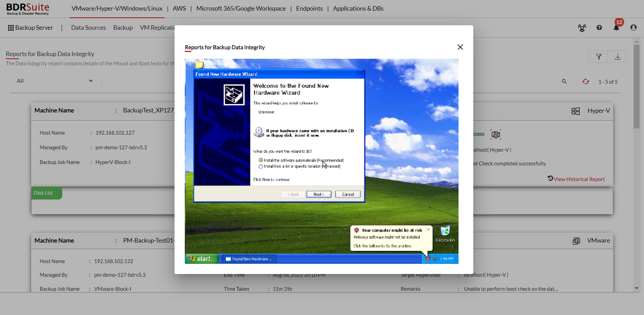This screenshot has height=315, width=644.
Task: Click the 1 - 5 of 5 pagination text
Action: click(x=608, y=82)
